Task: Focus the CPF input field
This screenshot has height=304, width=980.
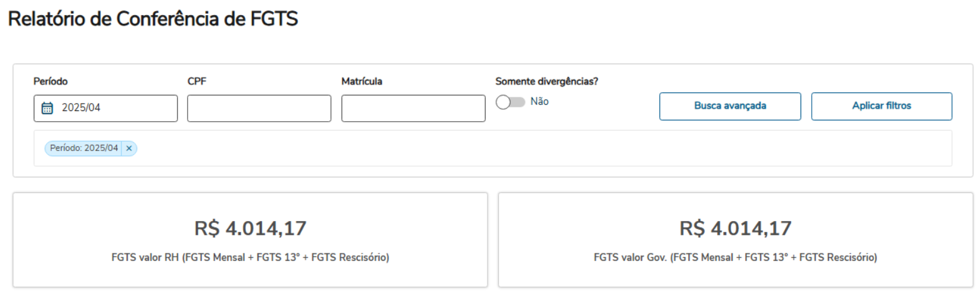Action: pos(259,109)
